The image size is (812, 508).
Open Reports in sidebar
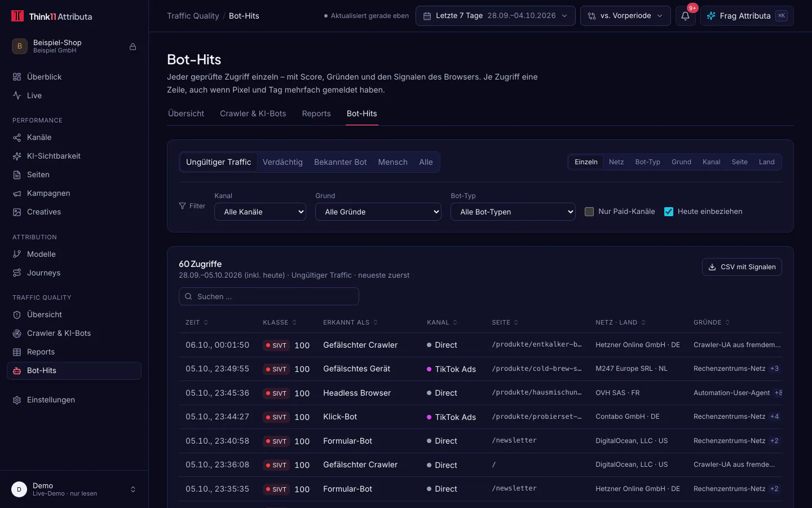click(x=74, y=352)
